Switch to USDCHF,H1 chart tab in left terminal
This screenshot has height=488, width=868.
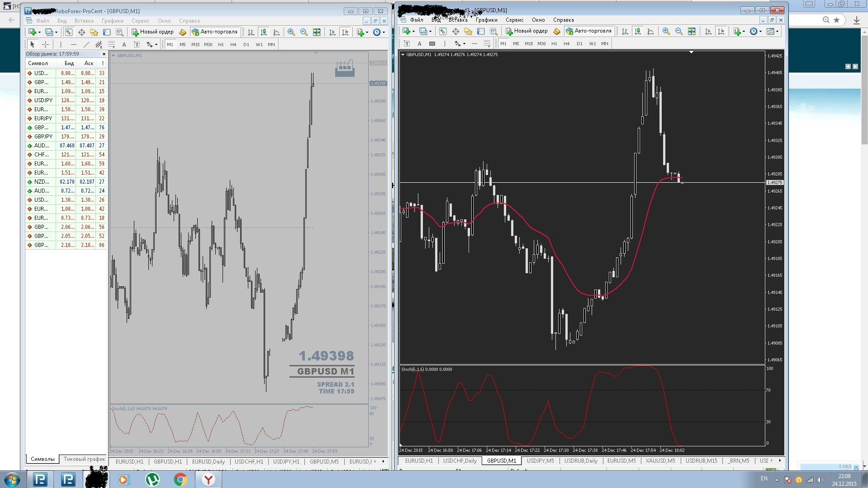(249, 462)
